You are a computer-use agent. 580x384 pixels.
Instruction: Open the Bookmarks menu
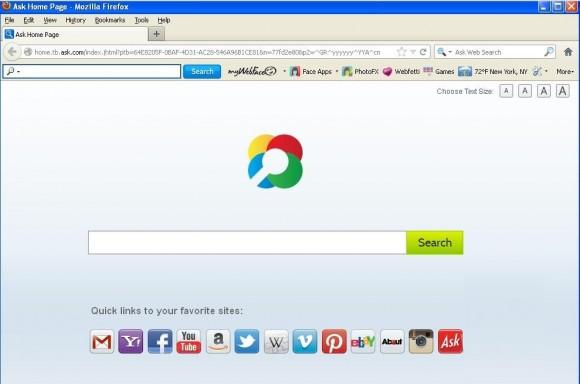[x=110, y=20]
